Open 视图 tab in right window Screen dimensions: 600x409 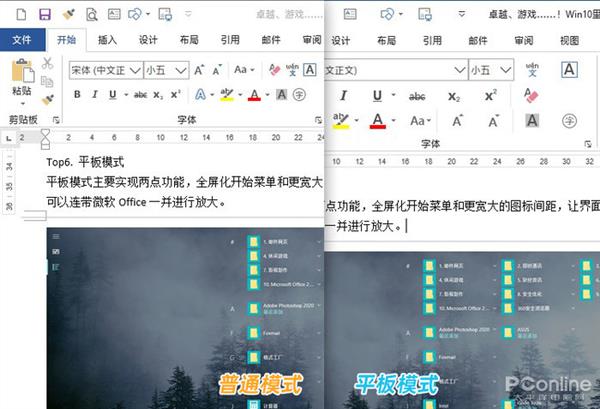[569, 41]
